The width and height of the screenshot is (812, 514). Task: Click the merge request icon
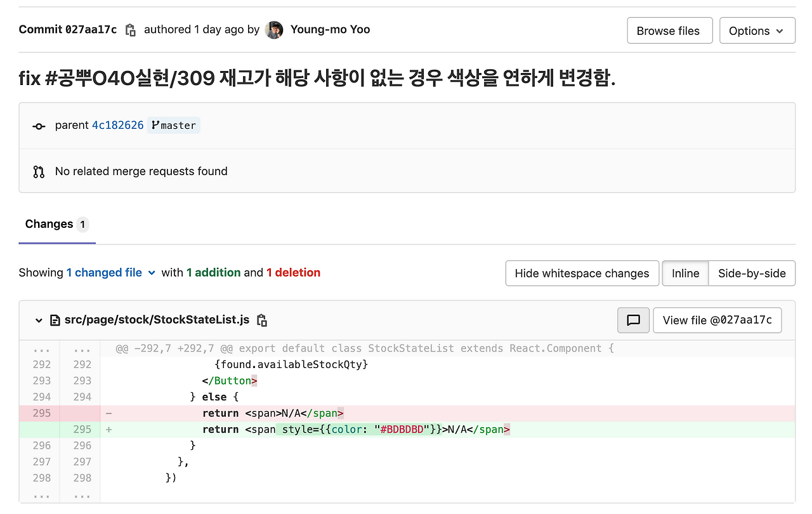click(x=39, y=171)
